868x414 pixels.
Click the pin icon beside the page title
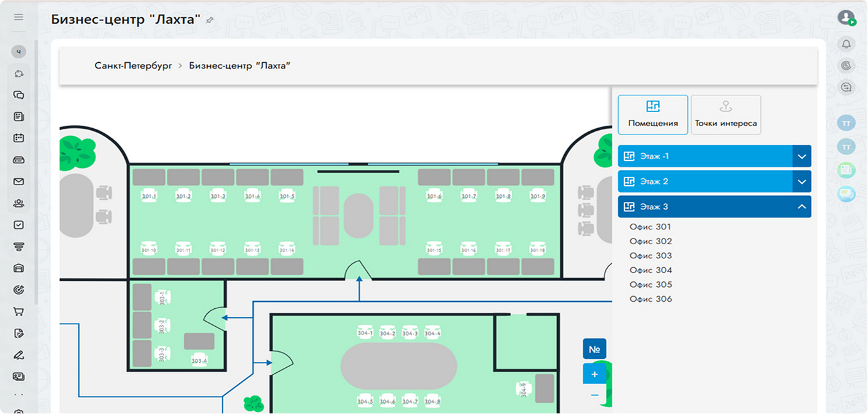pos(210,21)
